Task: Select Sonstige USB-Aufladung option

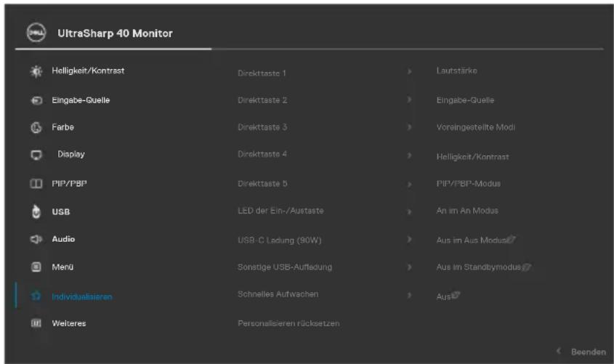Action: (x=285, y=267)
